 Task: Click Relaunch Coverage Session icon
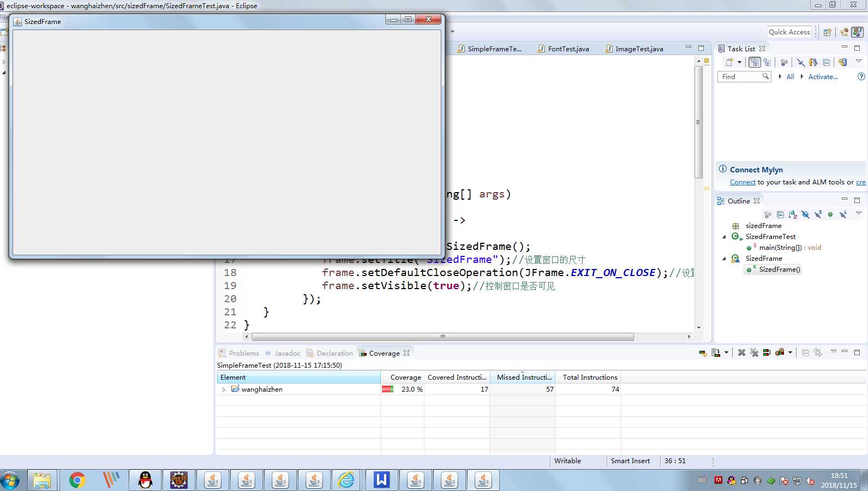point(703,353)
